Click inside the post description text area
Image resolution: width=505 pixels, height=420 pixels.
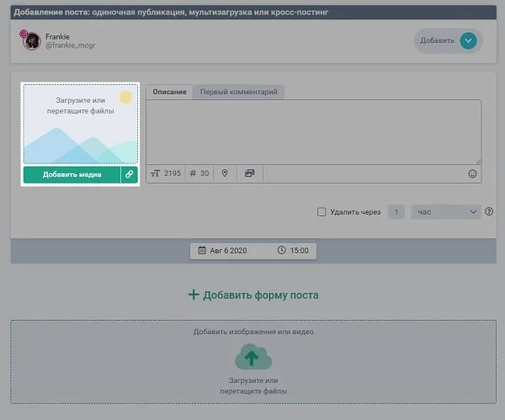pos(313,131)
